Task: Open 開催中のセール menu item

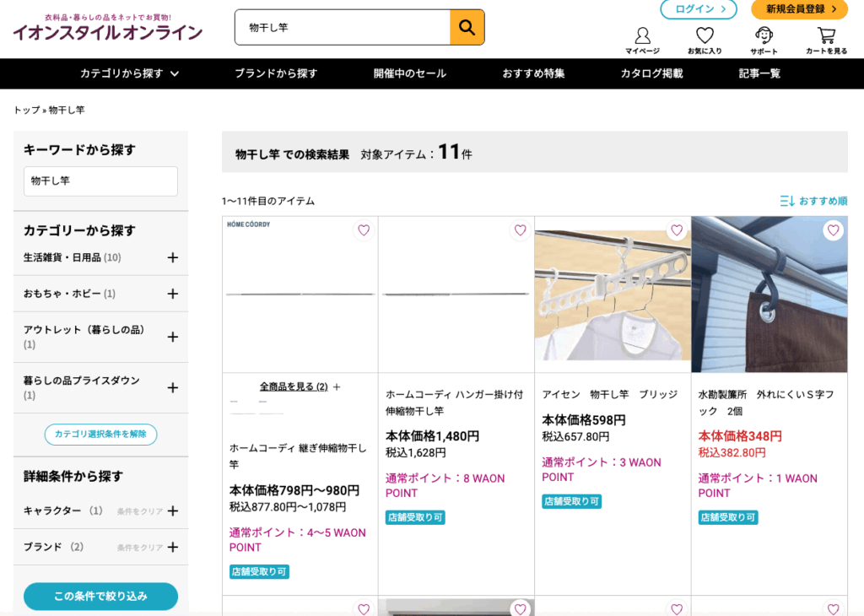Action: pos(409,73)
